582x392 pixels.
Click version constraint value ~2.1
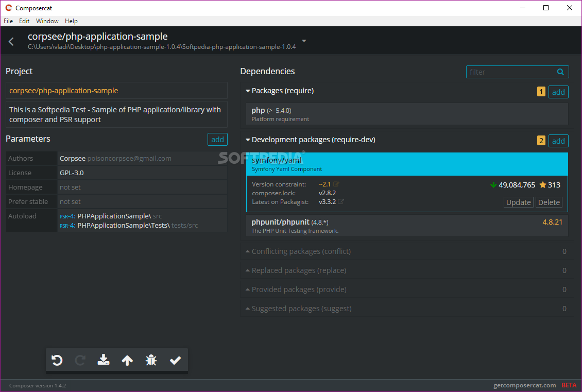coord(325,184)
